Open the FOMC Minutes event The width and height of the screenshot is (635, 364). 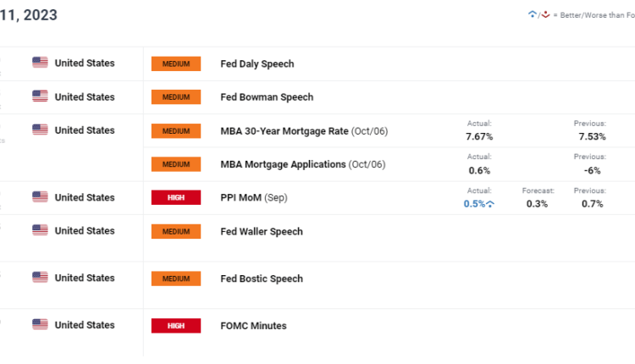(253, 326)
